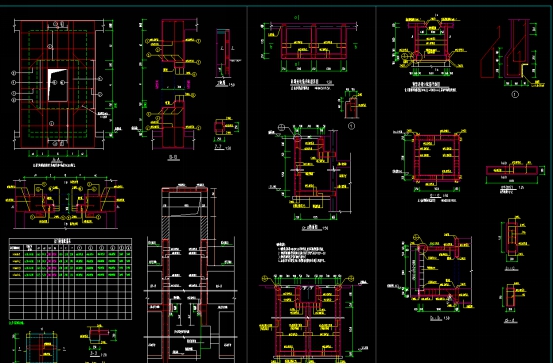Click the left hatched wall block of shaft section
The image size is (553, 364).
[x=165, y=228]
